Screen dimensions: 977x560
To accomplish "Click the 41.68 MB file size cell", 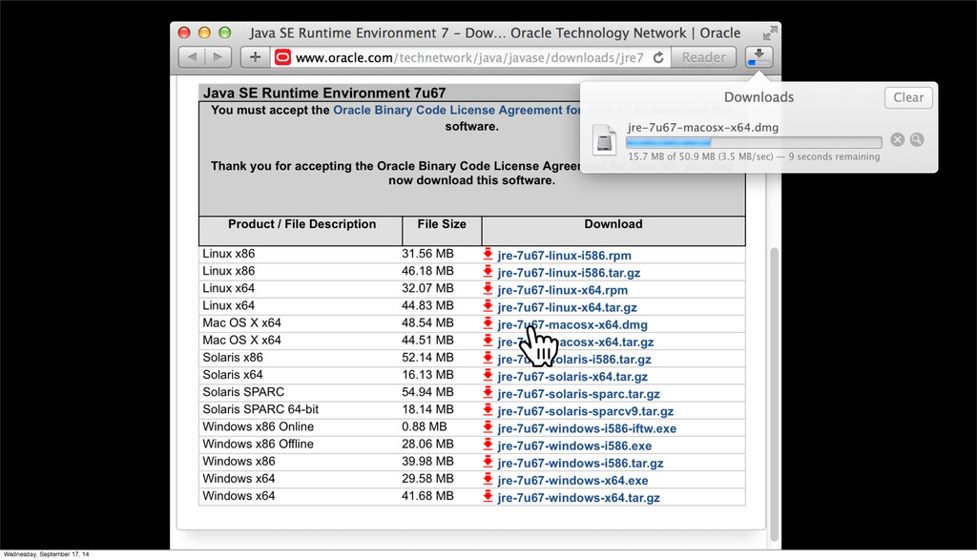I will (427, 496).
